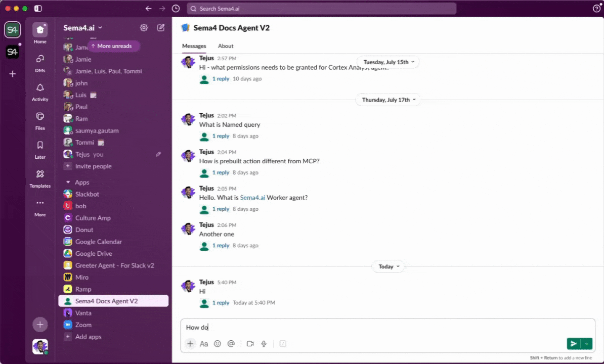Open Home in the Slack sidebar
The height and width of the screenshot is (364, 604).
40,33
